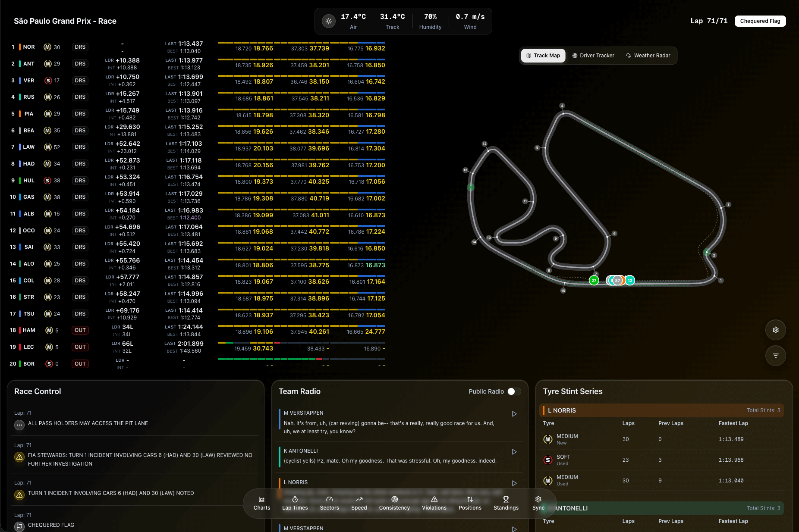Switch to the Driver Tracker tab

click(x=593, y=56)
